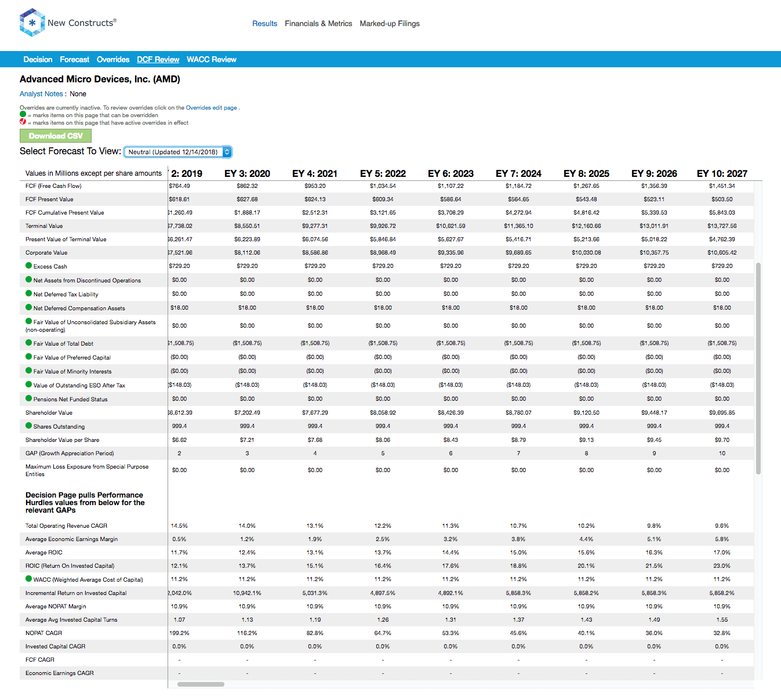Go to the Forecast page
The width and height of the screenshot is (781, 700).
(74, 60)
